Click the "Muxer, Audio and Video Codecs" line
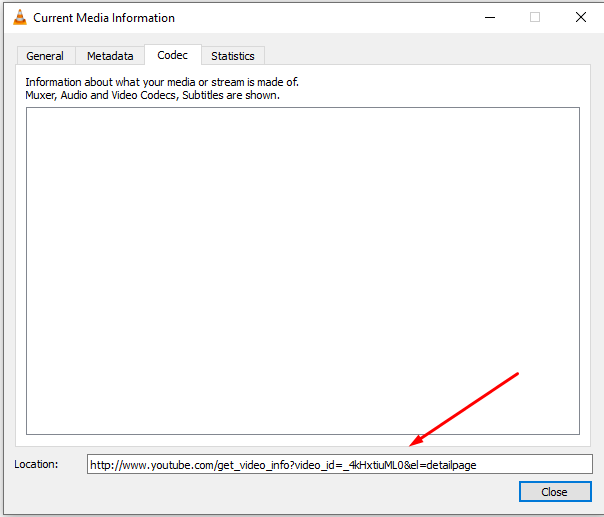The image size is (604, 517). (152, 96)
